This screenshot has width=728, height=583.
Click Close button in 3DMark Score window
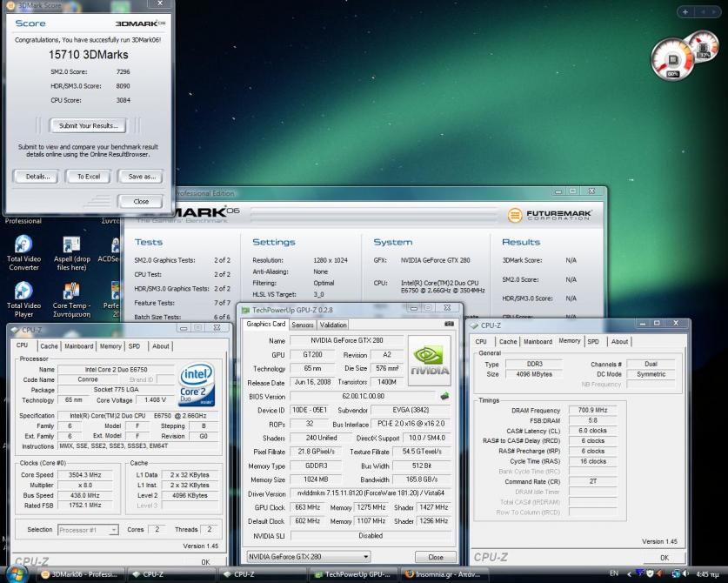141,202
